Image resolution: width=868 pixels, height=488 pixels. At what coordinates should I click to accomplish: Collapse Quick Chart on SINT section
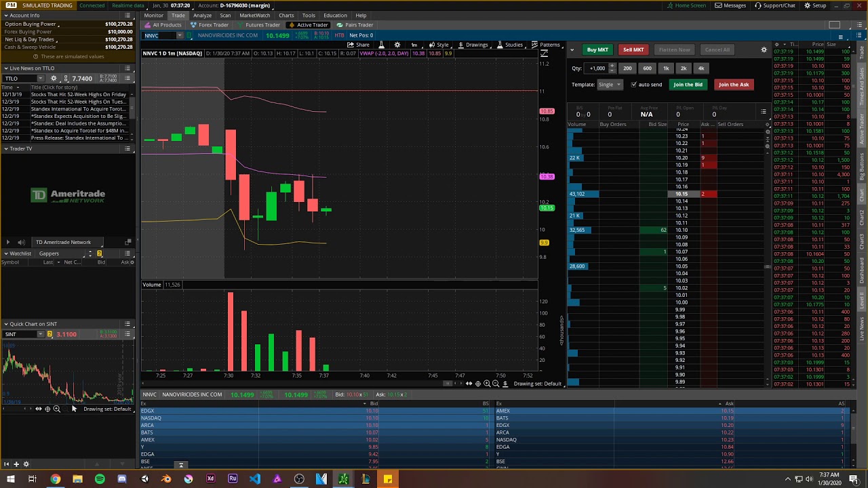[5, 324]
